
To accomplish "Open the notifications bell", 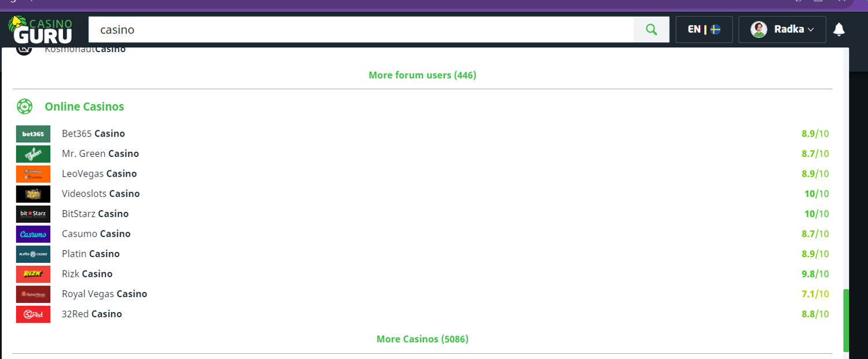I will (839, 30).
